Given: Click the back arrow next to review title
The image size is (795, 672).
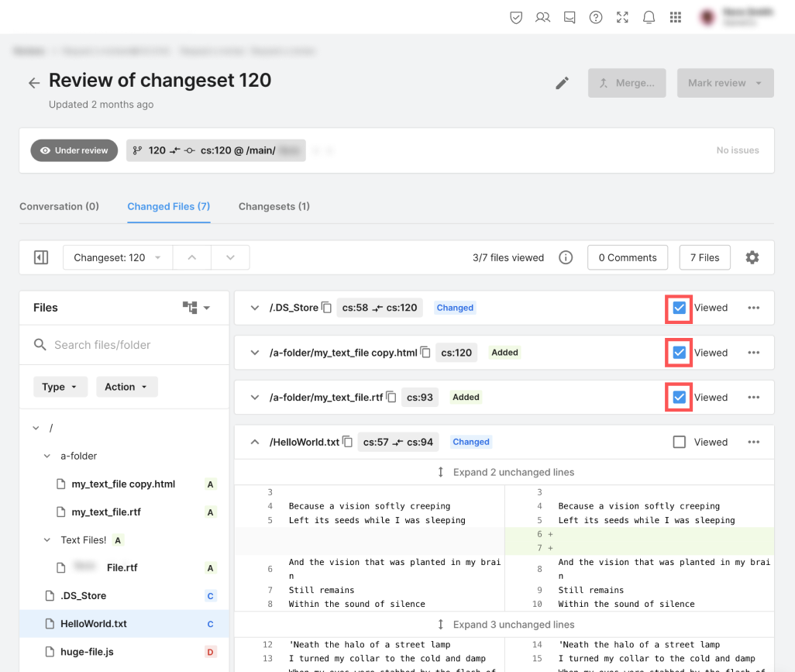Looking at the screenshot, I should coord(33,83).
